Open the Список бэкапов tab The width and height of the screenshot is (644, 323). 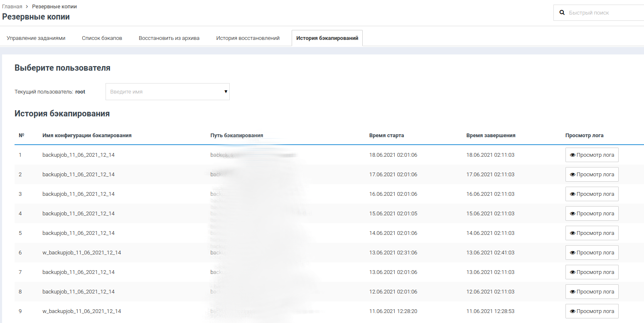pos(102,38)
